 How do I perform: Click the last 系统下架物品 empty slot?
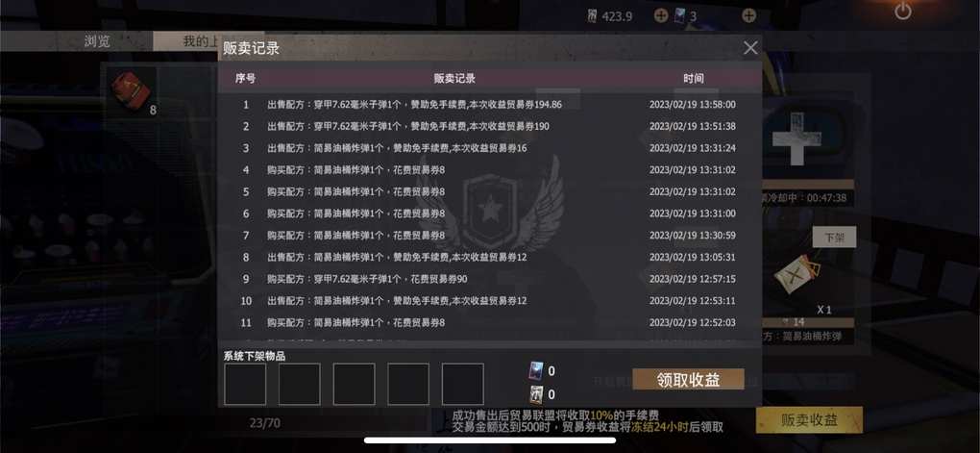click(462, 384)
